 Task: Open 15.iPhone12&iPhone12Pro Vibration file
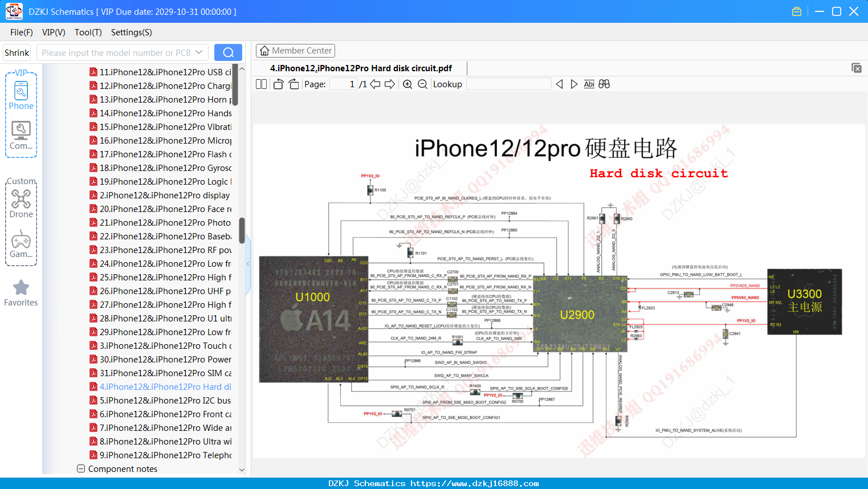(x=160, y=127)
